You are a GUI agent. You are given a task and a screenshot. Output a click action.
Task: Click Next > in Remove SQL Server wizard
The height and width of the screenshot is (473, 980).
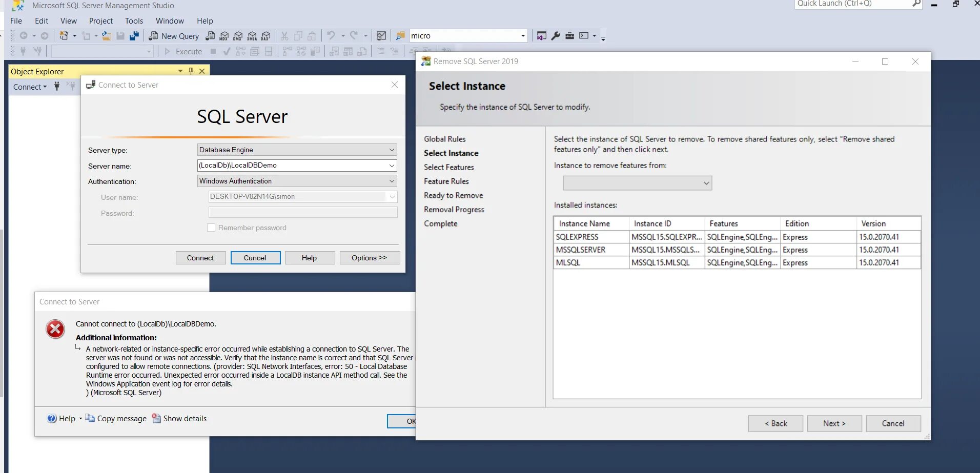(x=834, y=423)
